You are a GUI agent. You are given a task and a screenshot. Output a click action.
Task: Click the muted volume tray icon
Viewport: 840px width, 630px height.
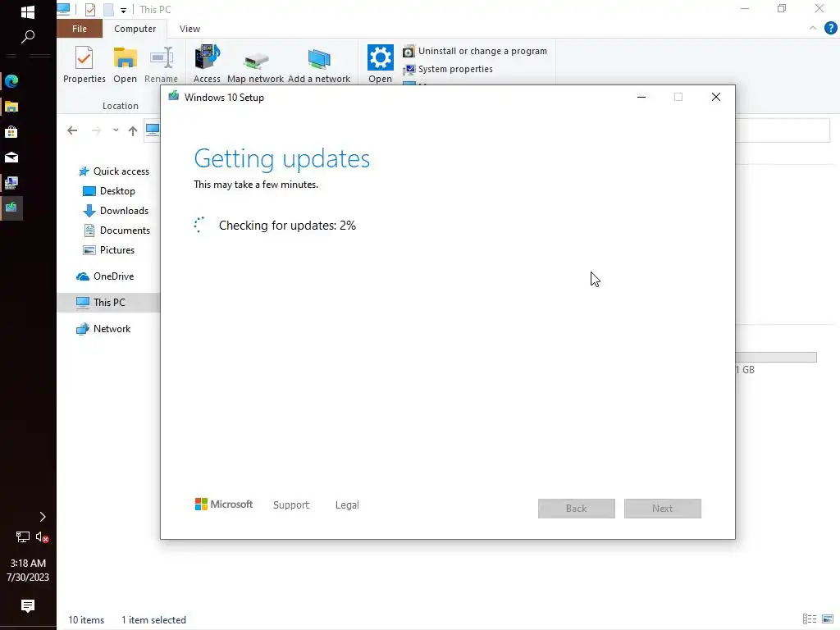point(43,536)
